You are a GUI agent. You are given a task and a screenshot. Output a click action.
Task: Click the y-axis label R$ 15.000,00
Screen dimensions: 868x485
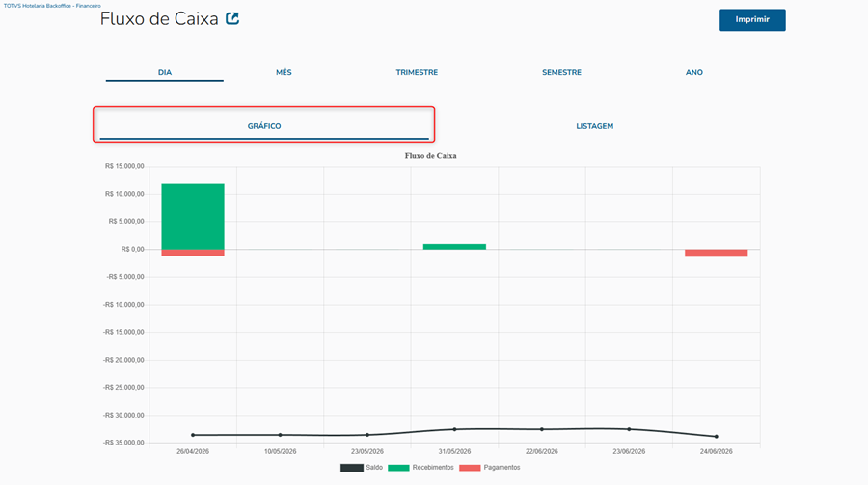[x=124, y=166]
